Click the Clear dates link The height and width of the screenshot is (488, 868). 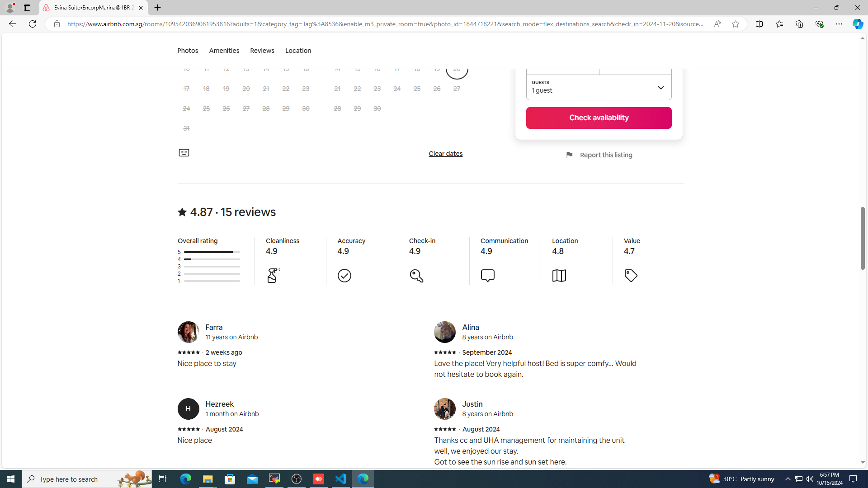tap(445, 154)
